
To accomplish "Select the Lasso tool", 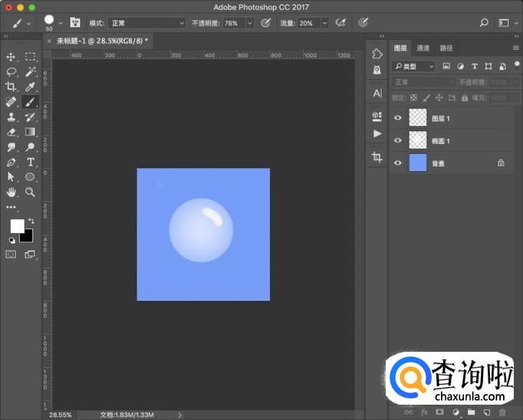I will [x=12, y=71].
